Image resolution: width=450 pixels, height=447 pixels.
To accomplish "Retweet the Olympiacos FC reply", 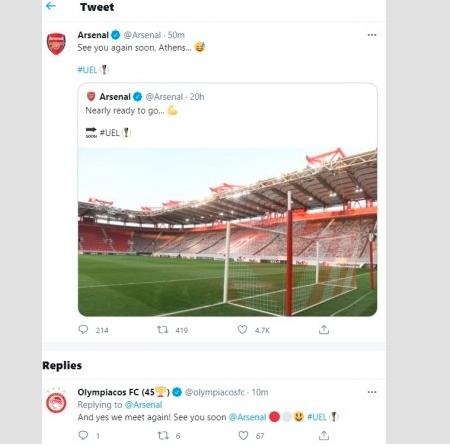I will pyautogui.click(x=163, y=435).
